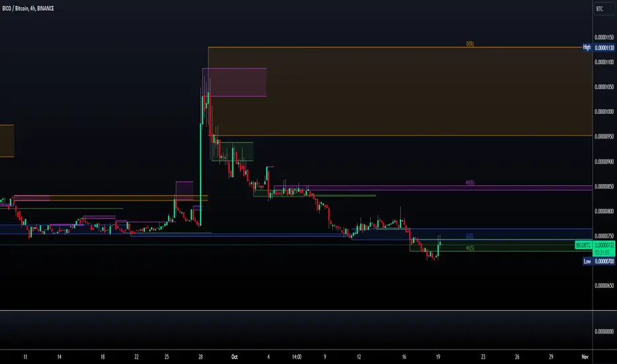Screen dimensions: 617x364
Task: Click date label 22 on time axis
Action: coord(136,357)
